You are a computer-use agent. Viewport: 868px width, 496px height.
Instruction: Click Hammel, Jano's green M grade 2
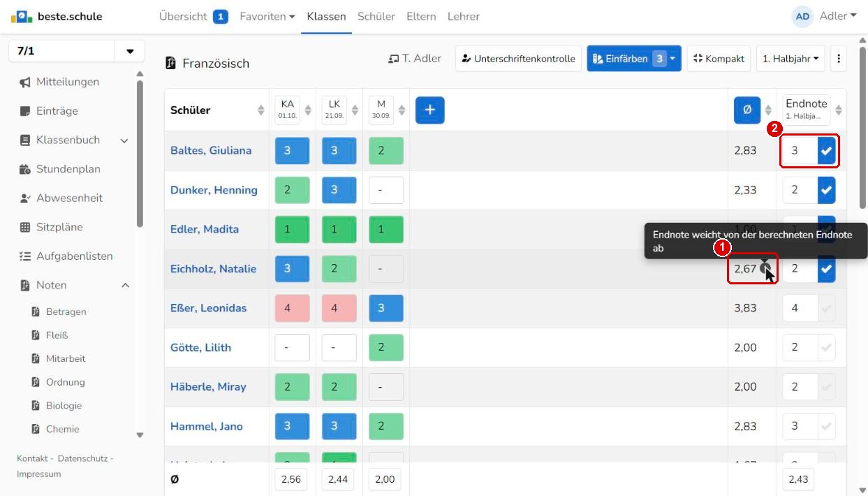click(x=386, y=426)
